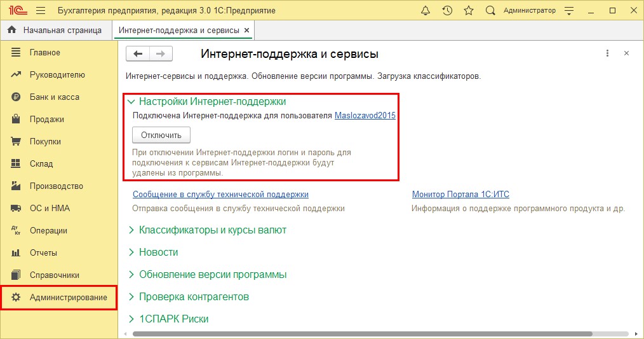Click the horizontal scrollbar thumb
Screen dimensions: 644x339
tap(362, 334)
